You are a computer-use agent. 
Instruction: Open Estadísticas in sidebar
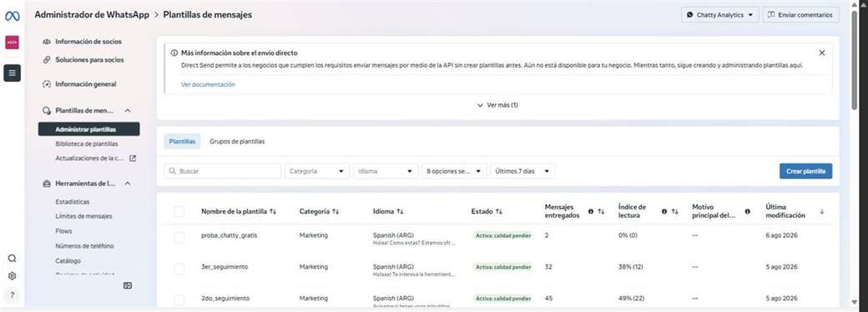click(73, 202)
